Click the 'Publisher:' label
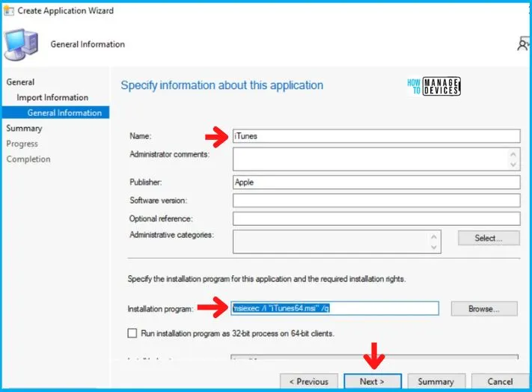This screenshot has height=392, width=532. click(146, 182)
